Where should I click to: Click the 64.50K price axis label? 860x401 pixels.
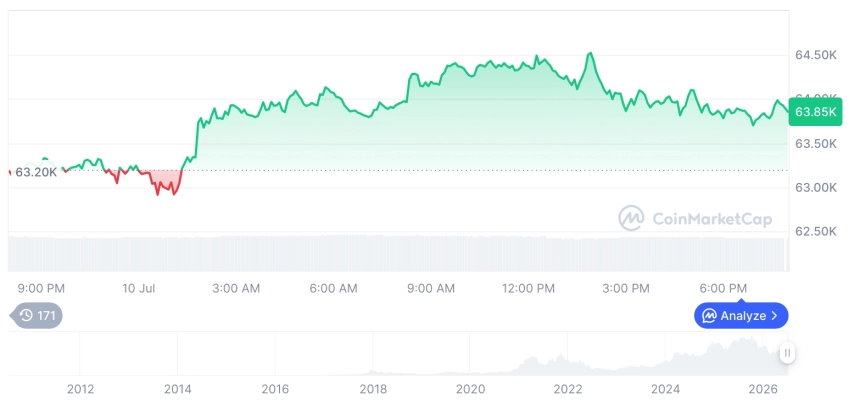(816, 55)
